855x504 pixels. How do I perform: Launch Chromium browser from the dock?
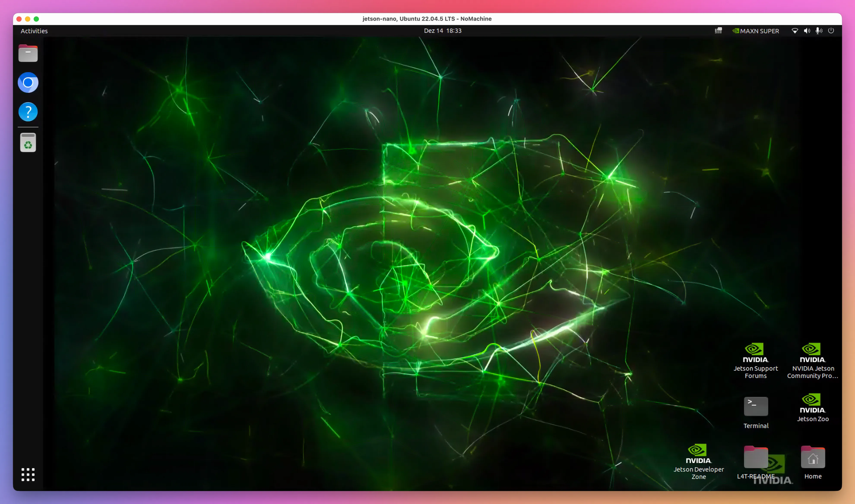pyautogui.click(x=28, y=82)
